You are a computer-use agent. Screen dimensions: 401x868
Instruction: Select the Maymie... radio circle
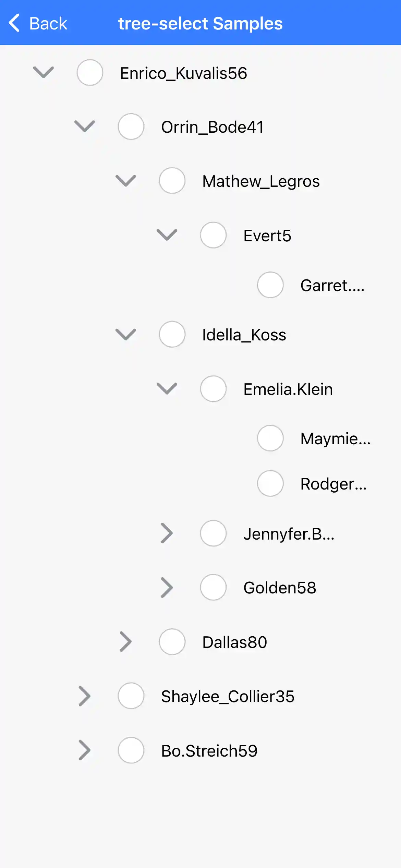click(270, 438)
